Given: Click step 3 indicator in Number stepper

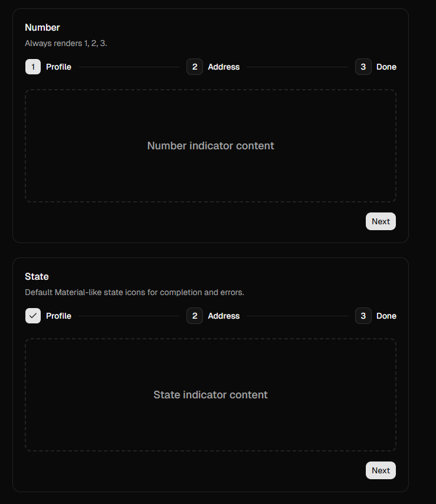Looking at the screenshot, I should tap(363, 67).
